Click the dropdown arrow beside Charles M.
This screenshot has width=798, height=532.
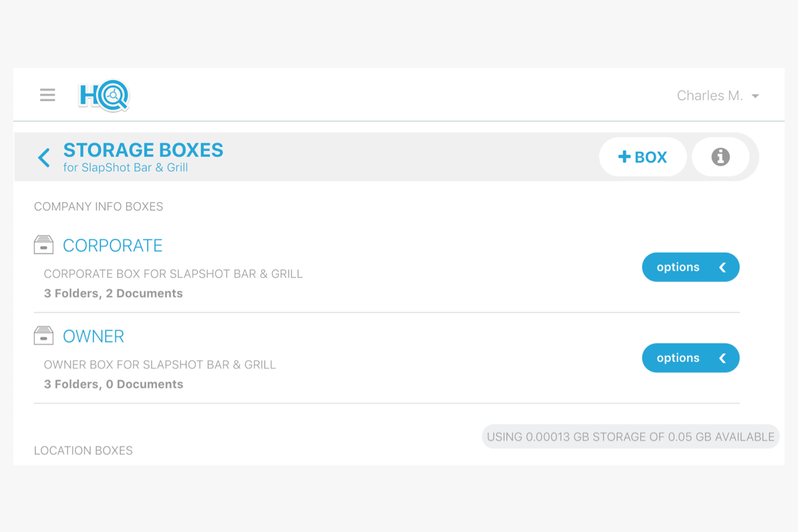pos(755,96)
